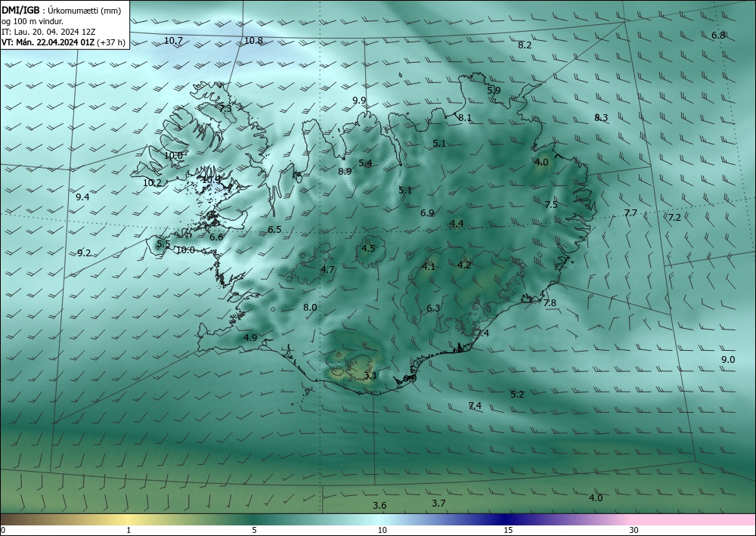This screenshot has height=536, width=756.
Task: Click the 10.2 value label
Action: 152,183
